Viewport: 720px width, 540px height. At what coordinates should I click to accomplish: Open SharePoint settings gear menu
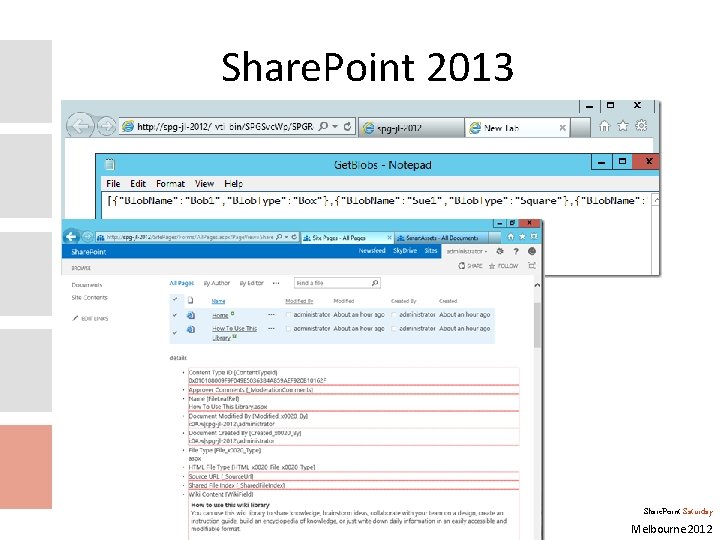[x=500, y=251]
